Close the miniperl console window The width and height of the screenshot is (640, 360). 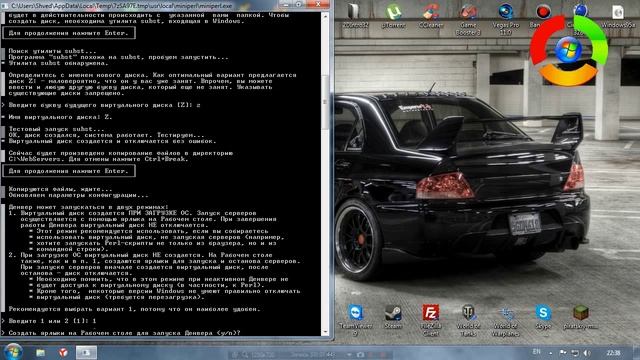click(x=318, y=4)
